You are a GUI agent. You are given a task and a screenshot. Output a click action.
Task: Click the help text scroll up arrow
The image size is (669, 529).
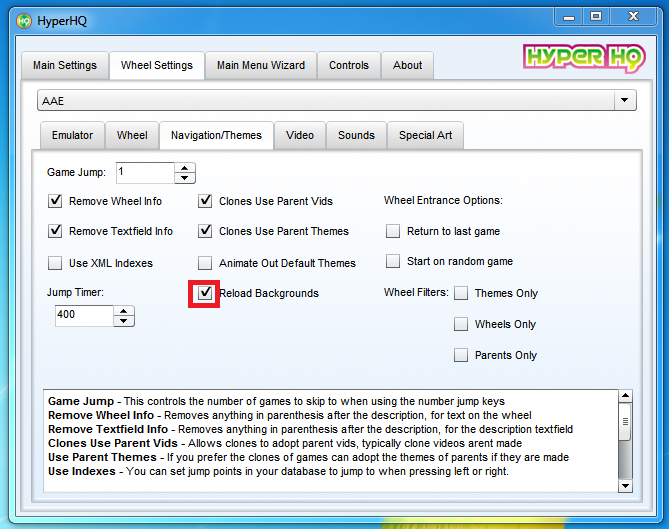(625, 396)
